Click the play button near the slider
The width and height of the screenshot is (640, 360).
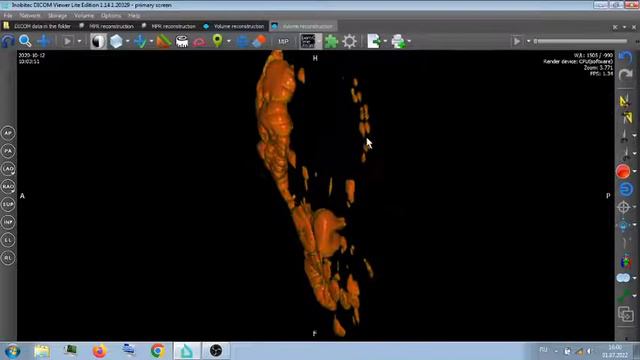pos(517,41)
